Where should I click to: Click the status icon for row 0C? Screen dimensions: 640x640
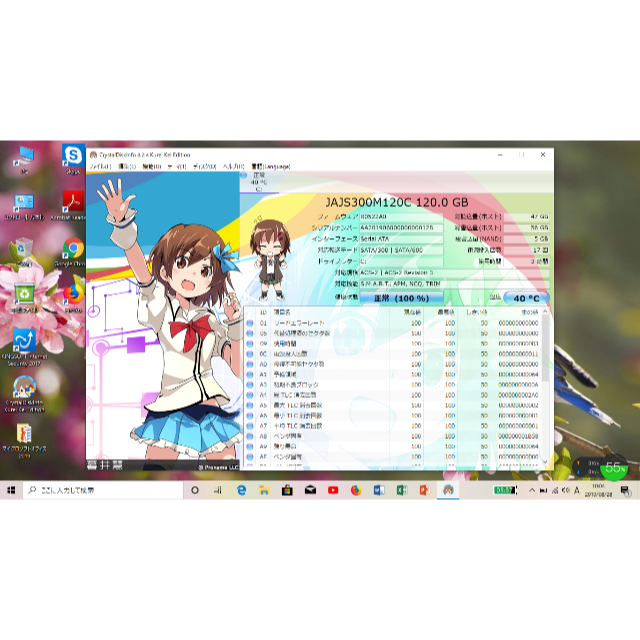pyautogui.click(x=250, y=354)
